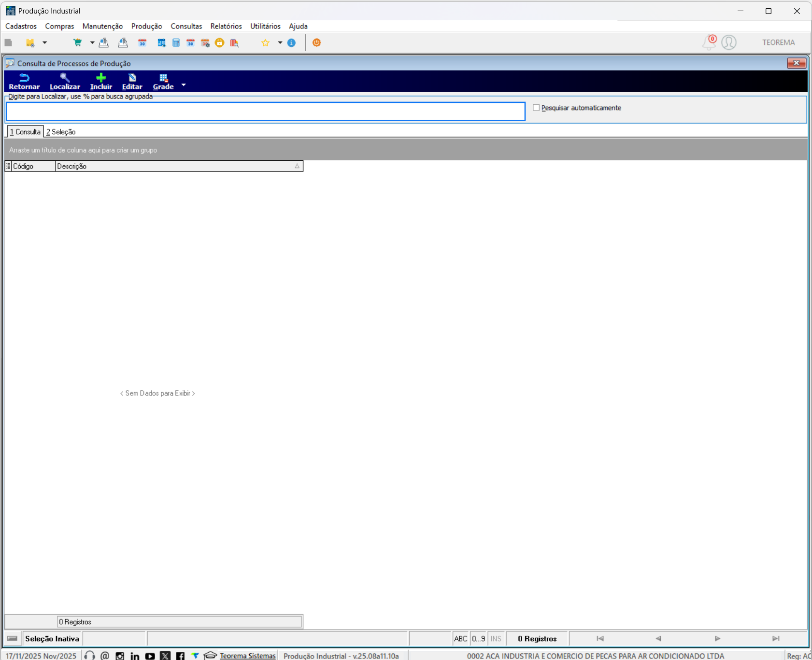Click the second cash register toolbar icon
The image size is (812, 660).
123,42
